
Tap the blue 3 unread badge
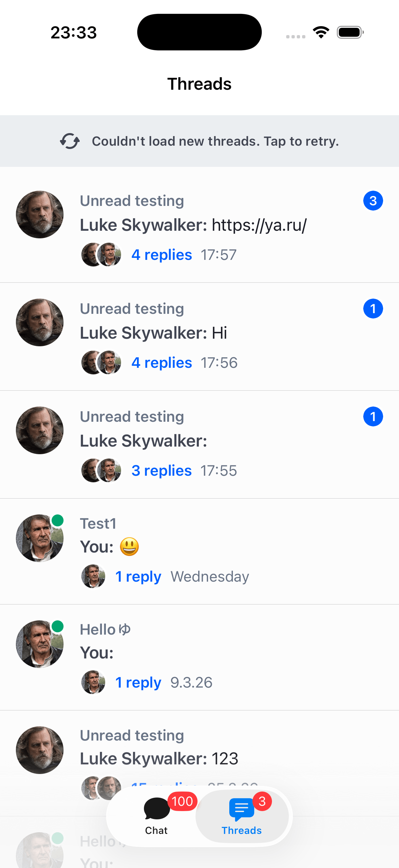coord(373,201)
